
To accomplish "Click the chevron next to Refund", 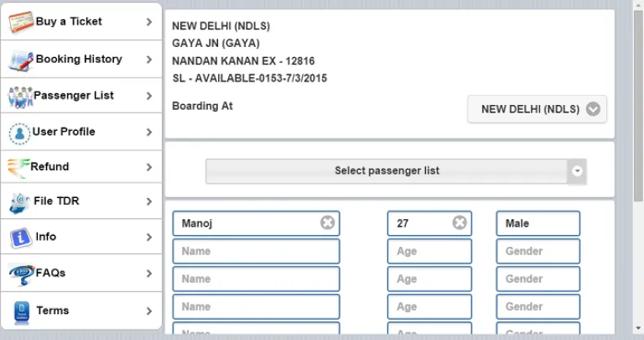I will click(x=149, y=167).
